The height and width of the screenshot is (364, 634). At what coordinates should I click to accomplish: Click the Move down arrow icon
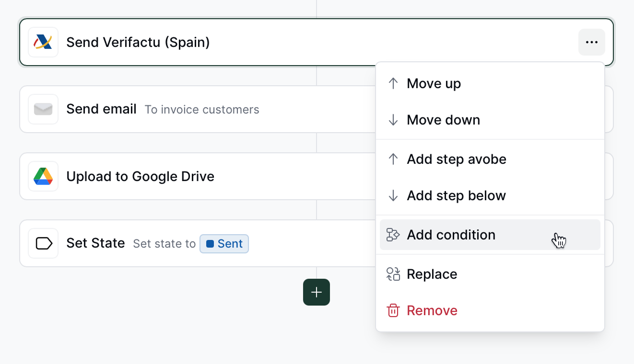393,120
